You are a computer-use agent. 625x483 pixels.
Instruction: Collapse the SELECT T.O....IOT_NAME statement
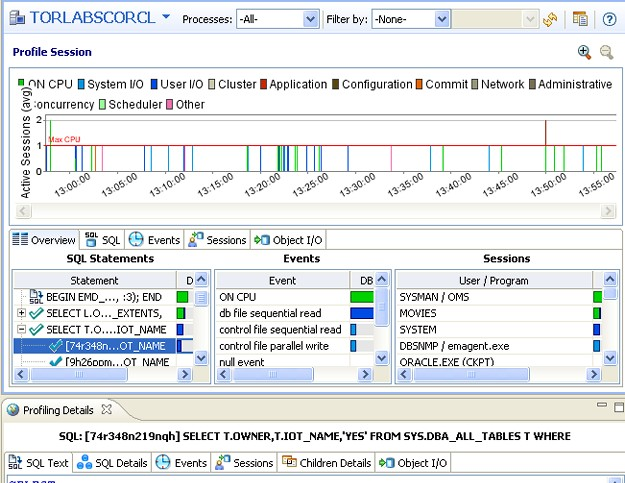point(22,330)
